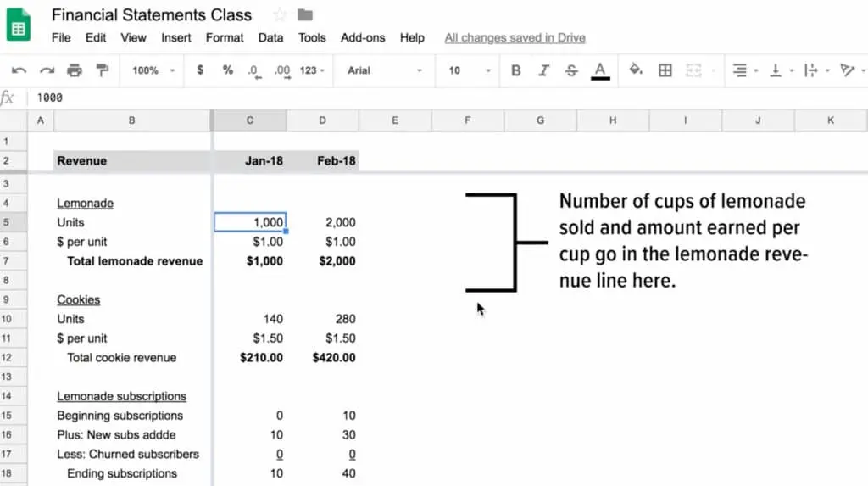Toggle Bold formatting
The height and width of the screenshot is (486, 868).
[x=515, y=70]
